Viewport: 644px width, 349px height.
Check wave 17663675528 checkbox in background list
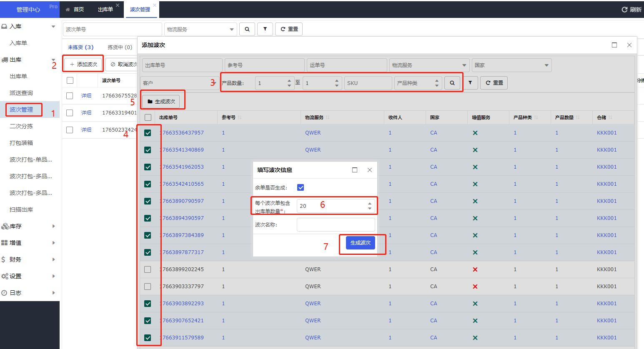(x=70, y=96)
